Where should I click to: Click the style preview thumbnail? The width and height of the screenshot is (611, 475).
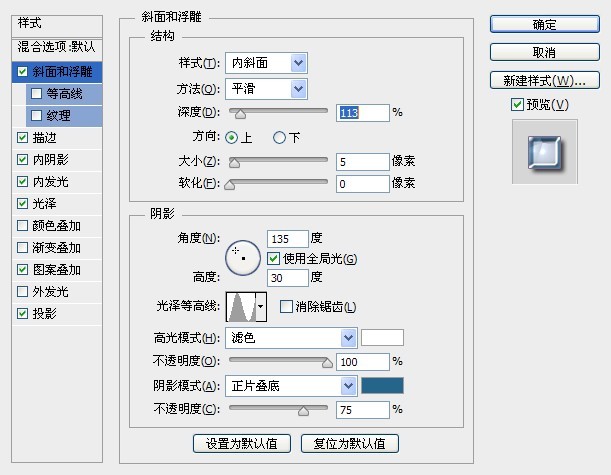click(545, 151)
